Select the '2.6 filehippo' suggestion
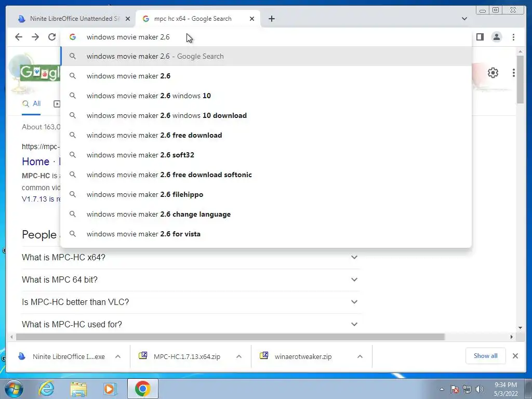532x399 pixels. 267,194
